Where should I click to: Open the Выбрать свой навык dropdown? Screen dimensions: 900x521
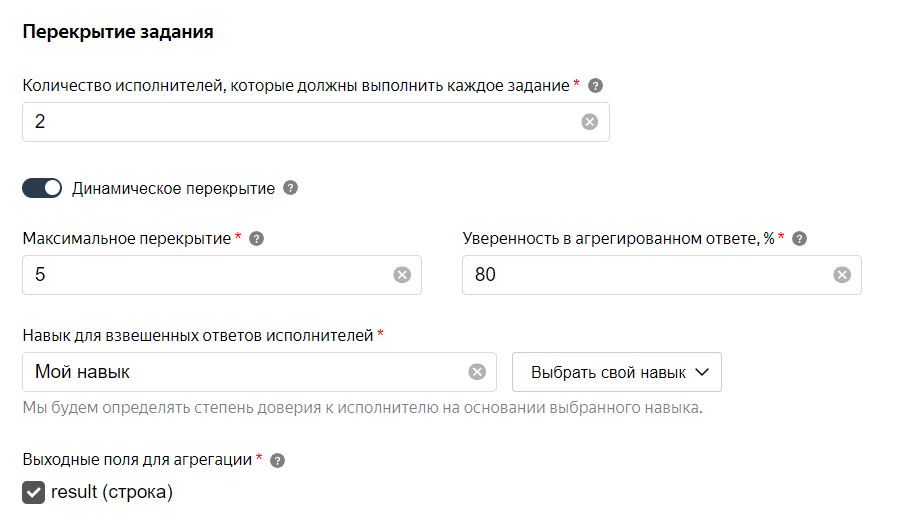[x=616, y=372]
